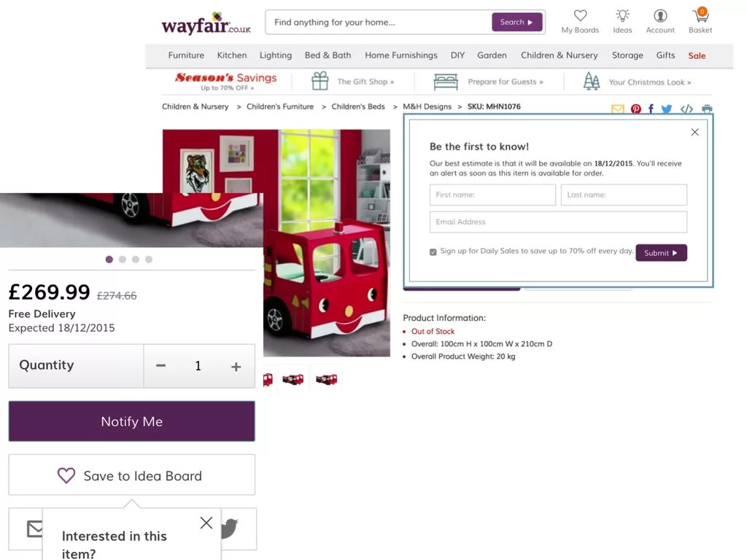Go to Children's Beds breadcrumb
The image size is (747, 560).
click(x=358, y=106)
